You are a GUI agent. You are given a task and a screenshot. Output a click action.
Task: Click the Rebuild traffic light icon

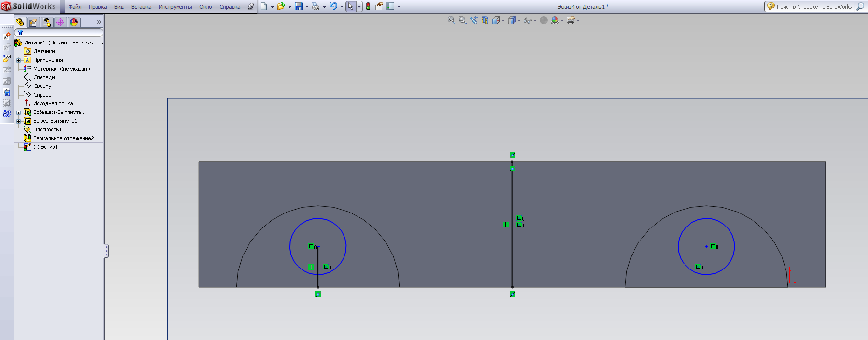[368, 7]
